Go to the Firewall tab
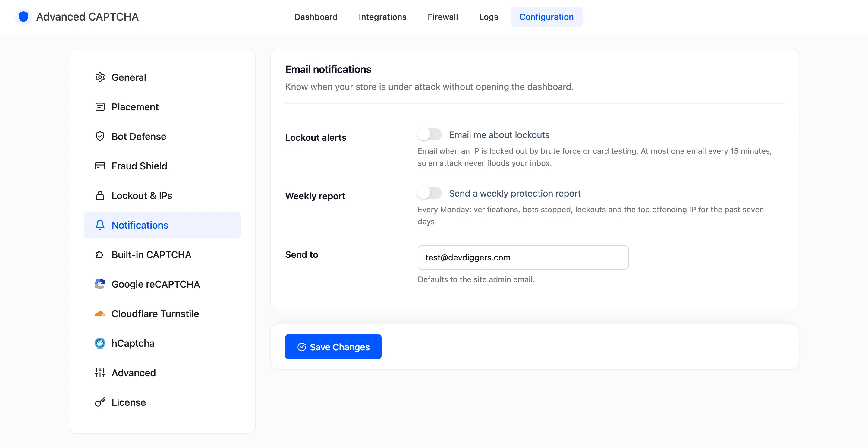Image resolution: width=868 pixels, height=448 pixels. click(x=443, y=17)
